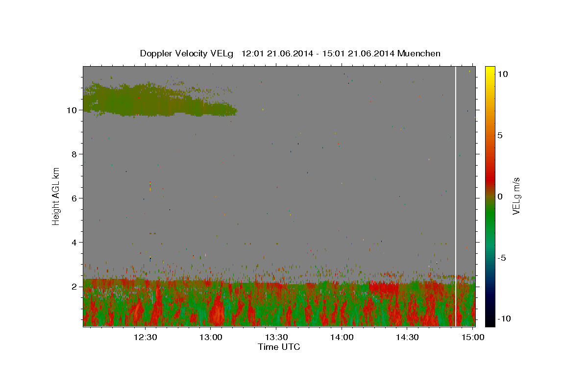Click the 14:30 time tick label
The width and height of the screenshot is (588, 392).
pyautogui.click(x=407, y=337)
